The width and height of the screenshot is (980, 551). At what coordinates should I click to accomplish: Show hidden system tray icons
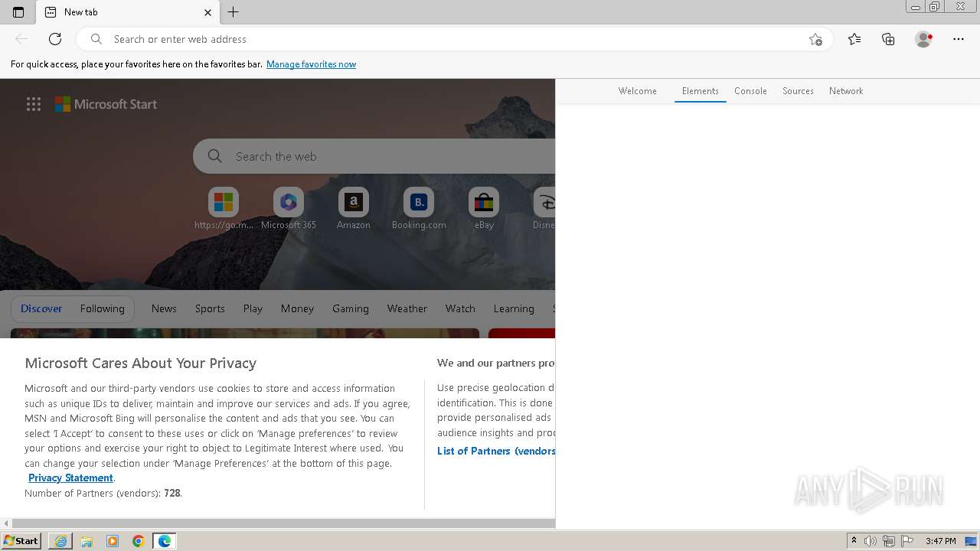[854, 541]
